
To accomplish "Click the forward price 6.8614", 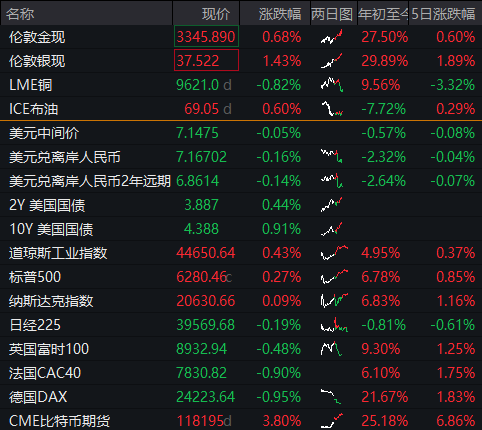I will (x=197, y=181).
